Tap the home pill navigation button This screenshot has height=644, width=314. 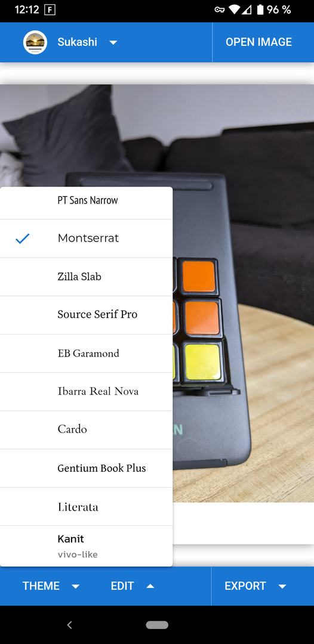[157, 625]
